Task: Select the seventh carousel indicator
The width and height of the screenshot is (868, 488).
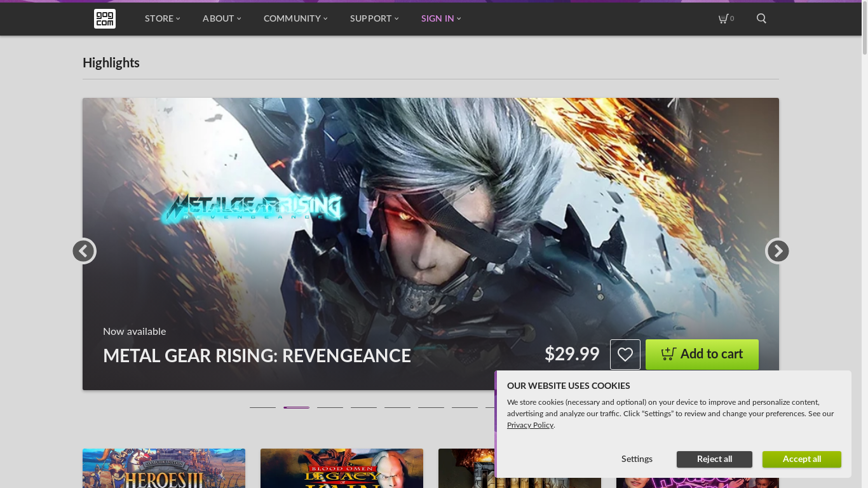Action: tap(465, 407)
